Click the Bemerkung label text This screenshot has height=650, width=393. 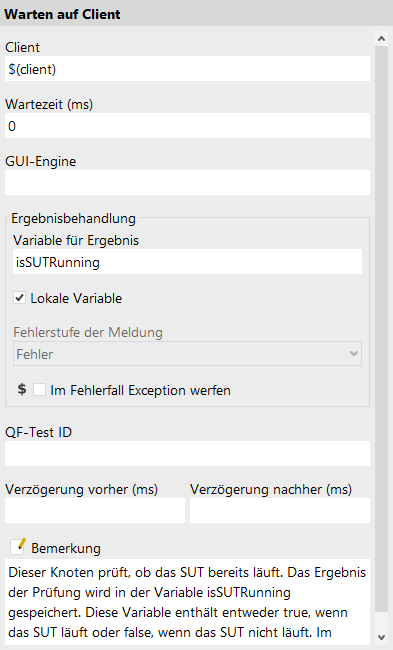(x=66, y=548)
